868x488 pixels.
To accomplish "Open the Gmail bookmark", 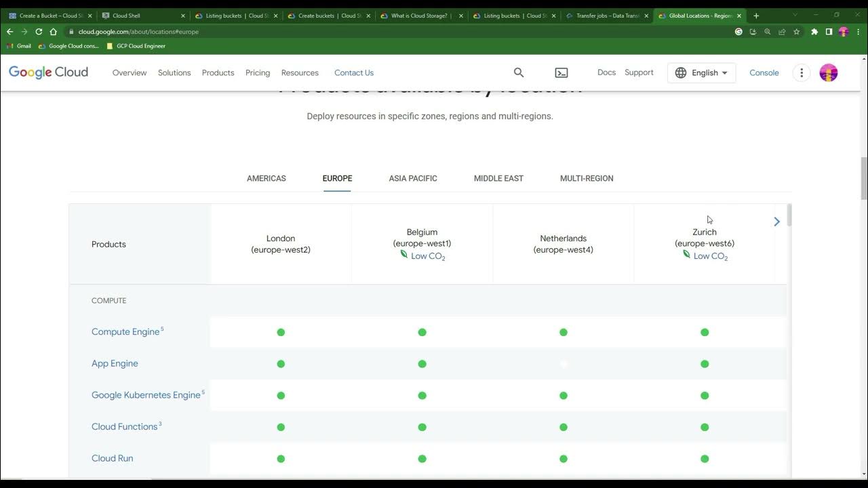I will (x=19, y=46).
